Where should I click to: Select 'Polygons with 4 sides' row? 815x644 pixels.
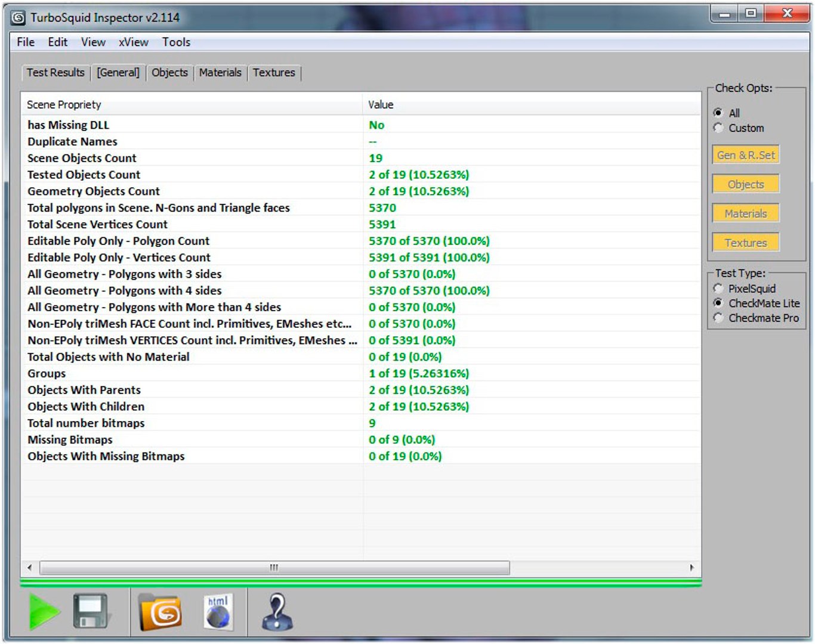pyautogui.click(x=361, y=290)
